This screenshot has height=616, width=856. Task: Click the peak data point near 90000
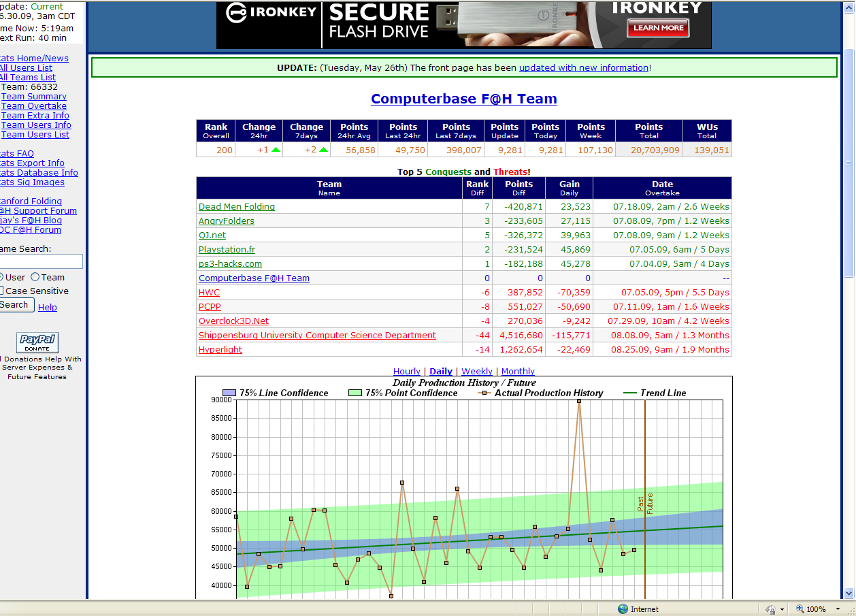[579, 401]
